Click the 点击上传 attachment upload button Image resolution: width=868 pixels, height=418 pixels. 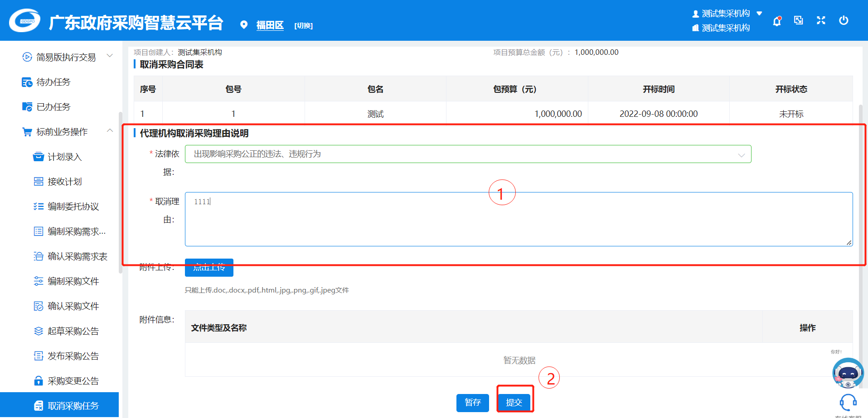tap(209, 268)
